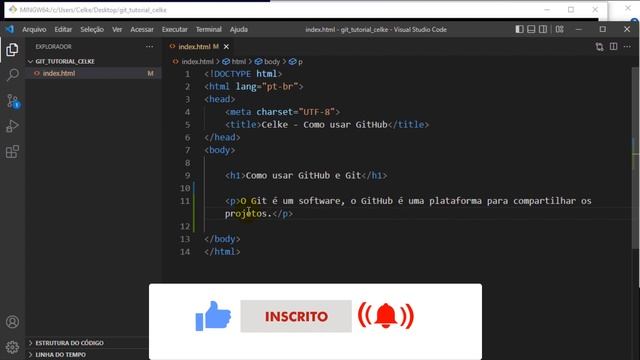The image size is (640, 360).
Task: Open the Ajuda menu
Action: click(x=239, y=29)
